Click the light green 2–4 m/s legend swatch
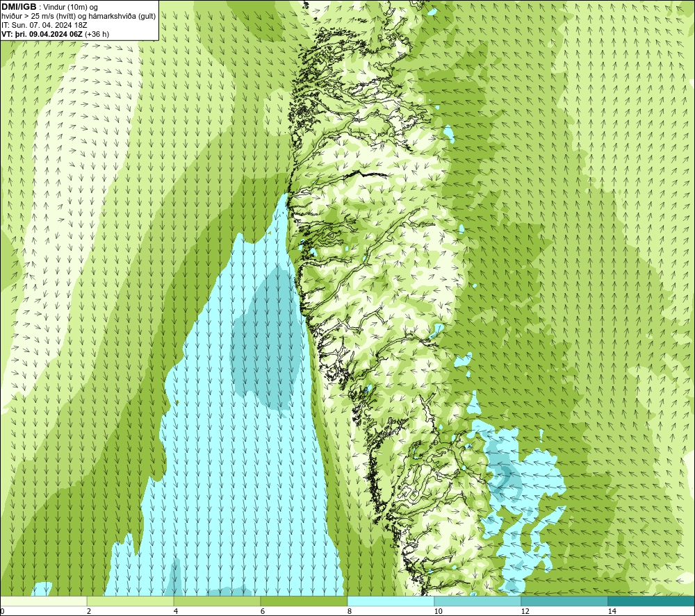The width and height of the screenshot is (695, 616). coord(131,601)
